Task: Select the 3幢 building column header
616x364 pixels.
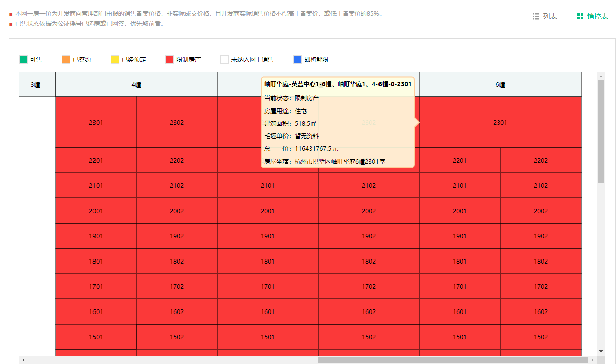Action: tap(36, 85)
